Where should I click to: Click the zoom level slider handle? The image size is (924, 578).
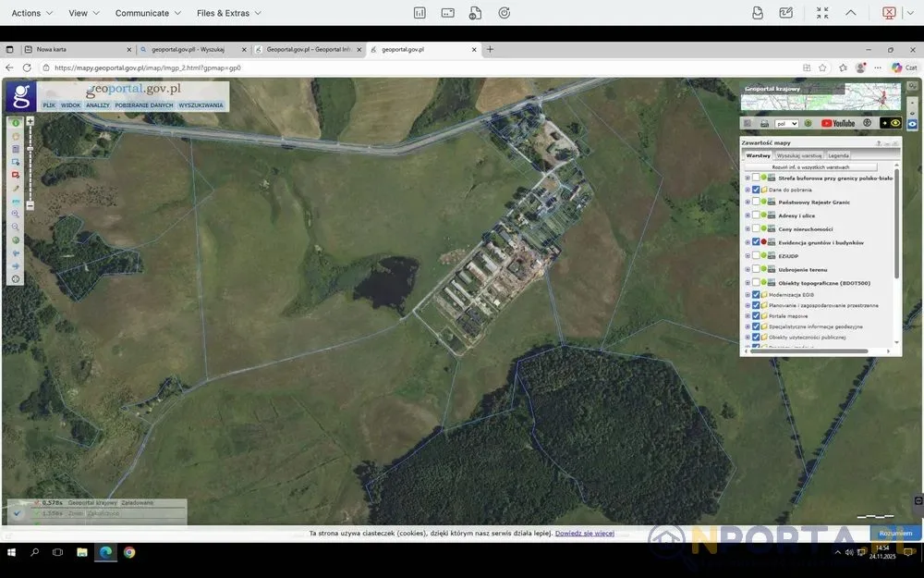click(30, 149)
